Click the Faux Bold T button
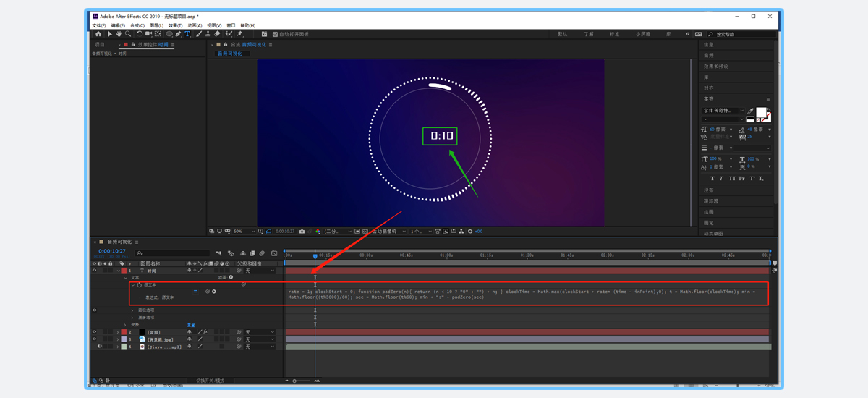This screenshot has width=868, height=398. (712, 178)
